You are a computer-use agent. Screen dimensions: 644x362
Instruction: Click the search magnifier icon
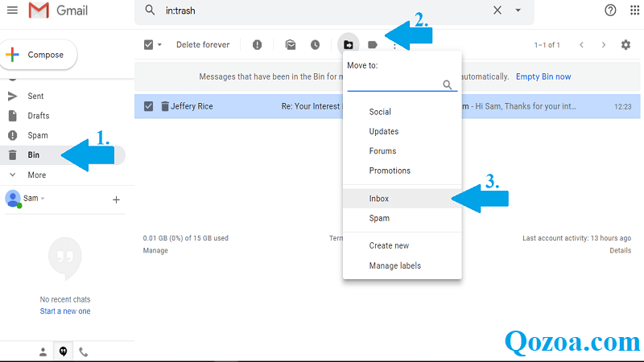tap(150, 10)
